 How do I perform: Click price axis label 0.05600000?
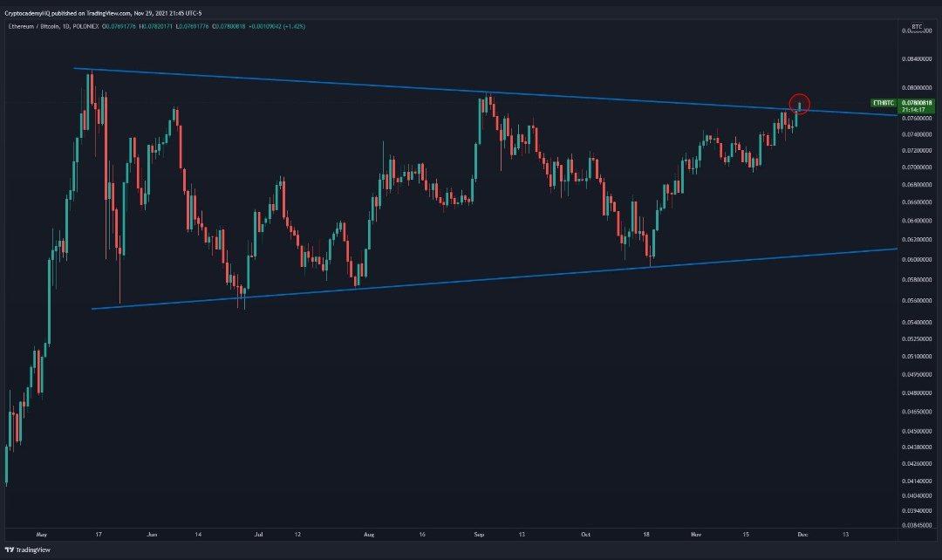[917, 300]
